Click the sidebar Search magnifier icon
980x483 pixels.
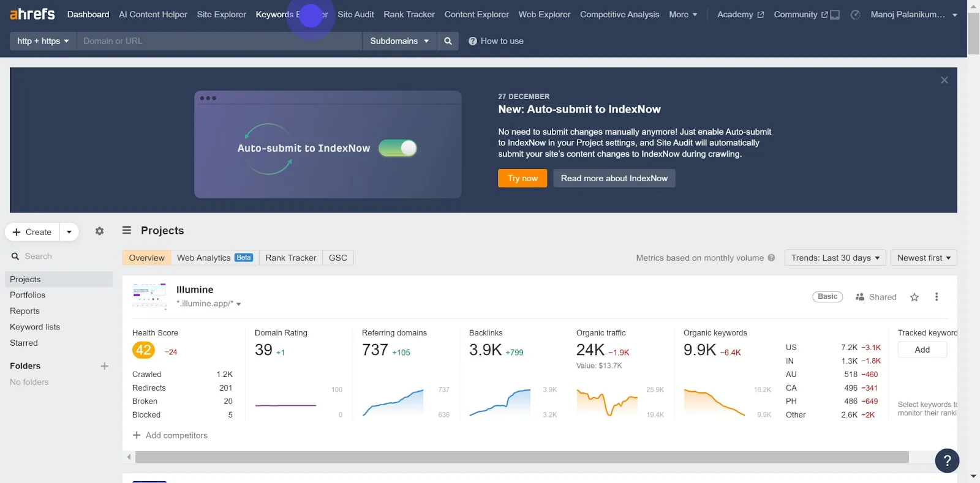[15, 256]
